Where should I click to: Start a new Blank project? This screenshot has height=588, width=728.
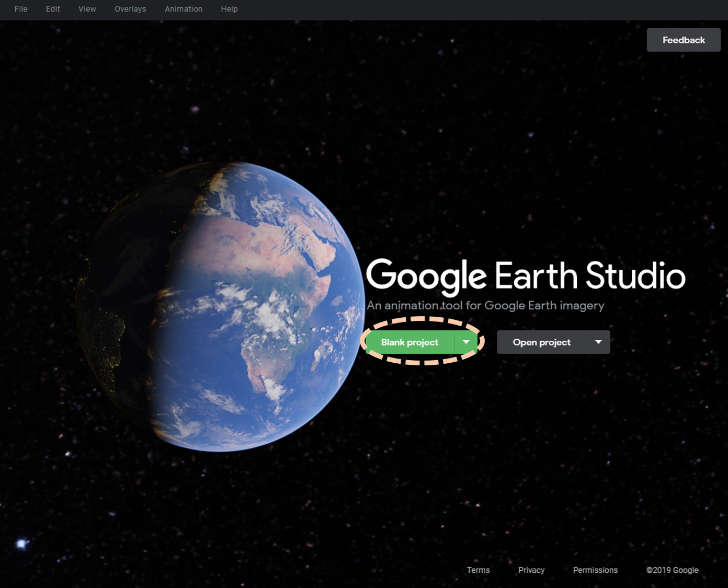click(409, 342)
